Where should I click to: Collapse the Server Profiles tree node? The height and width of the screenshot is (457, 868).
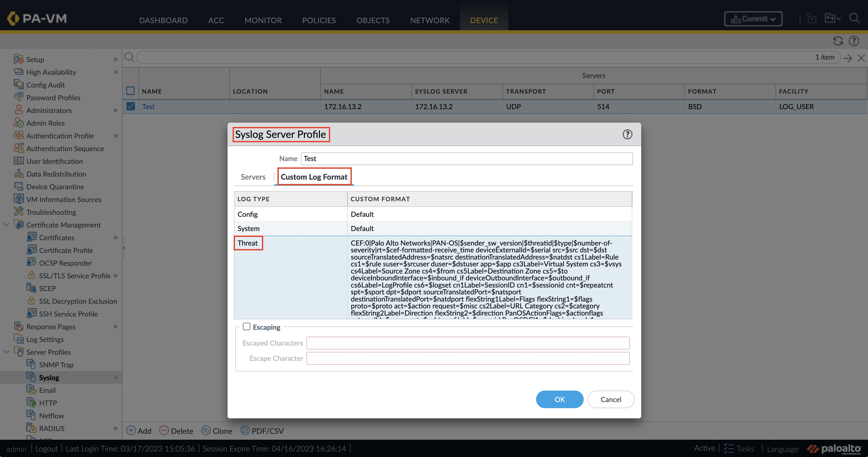6,352
